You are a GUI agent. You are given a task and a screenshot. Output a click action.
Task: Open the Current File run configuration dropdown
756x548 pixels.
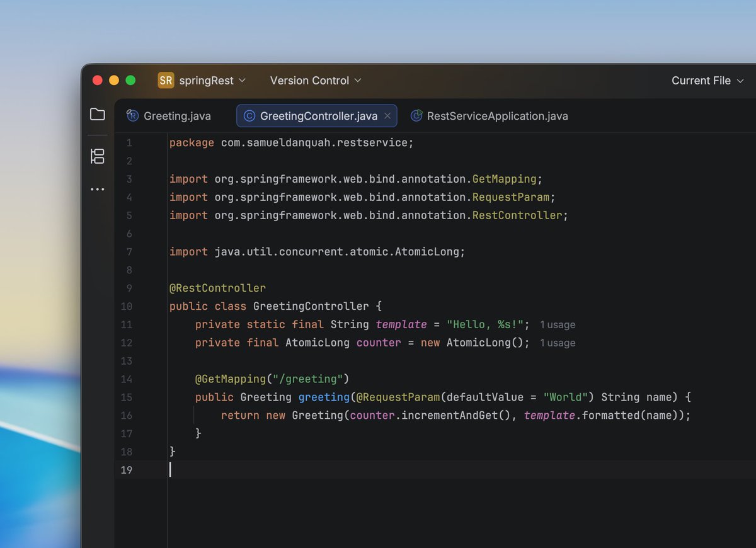point(707,81)
